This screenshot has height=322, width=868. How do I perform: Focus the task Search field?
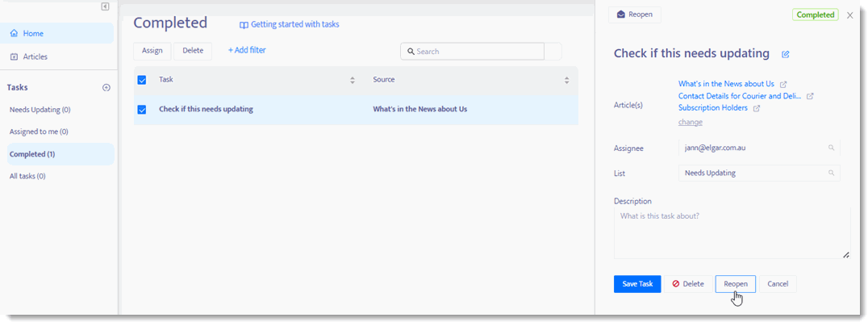(x=472, y=51)
